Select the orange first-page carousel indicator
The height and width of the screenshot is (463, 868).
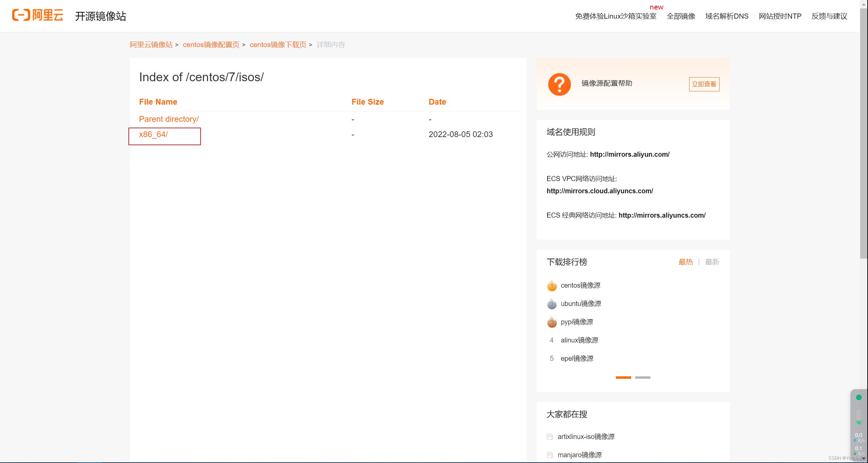point(623,377)
